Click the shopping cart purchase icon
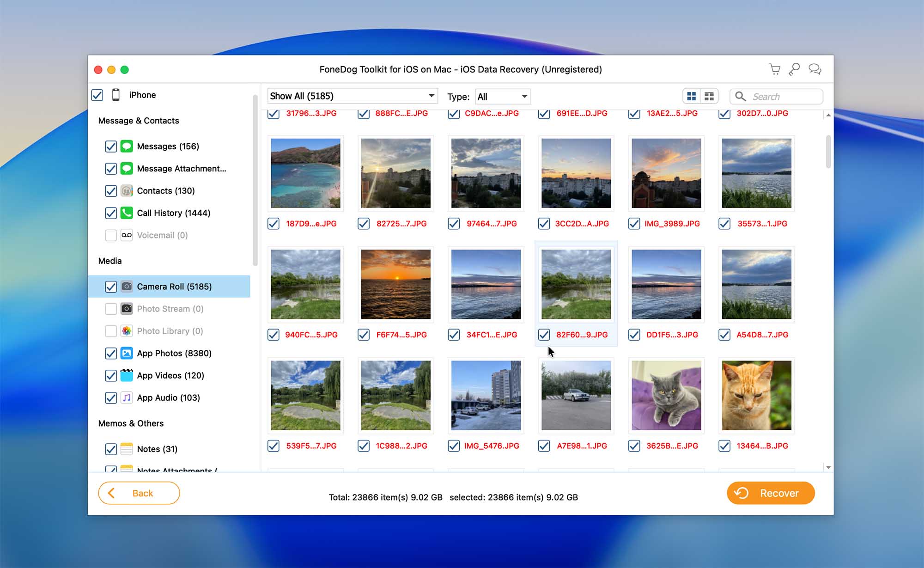The width and height of the screenshot is (924, 568). coord(775,69)
